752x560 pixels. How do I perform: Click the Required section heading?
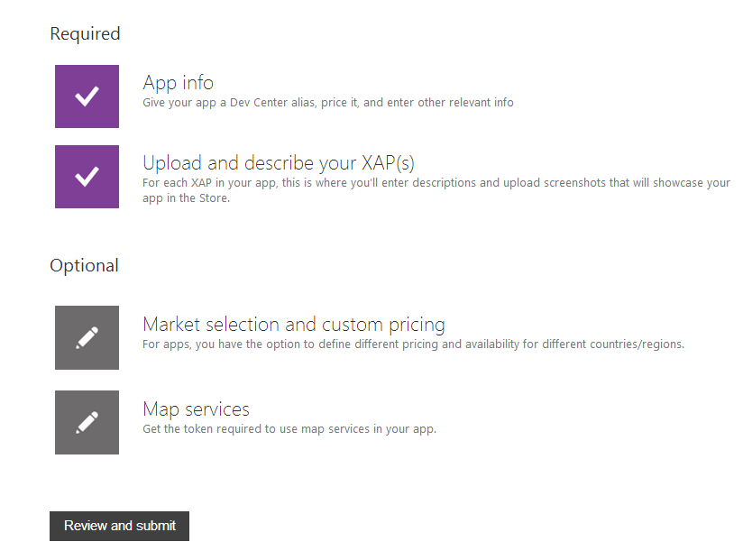(x=85, y=33)
